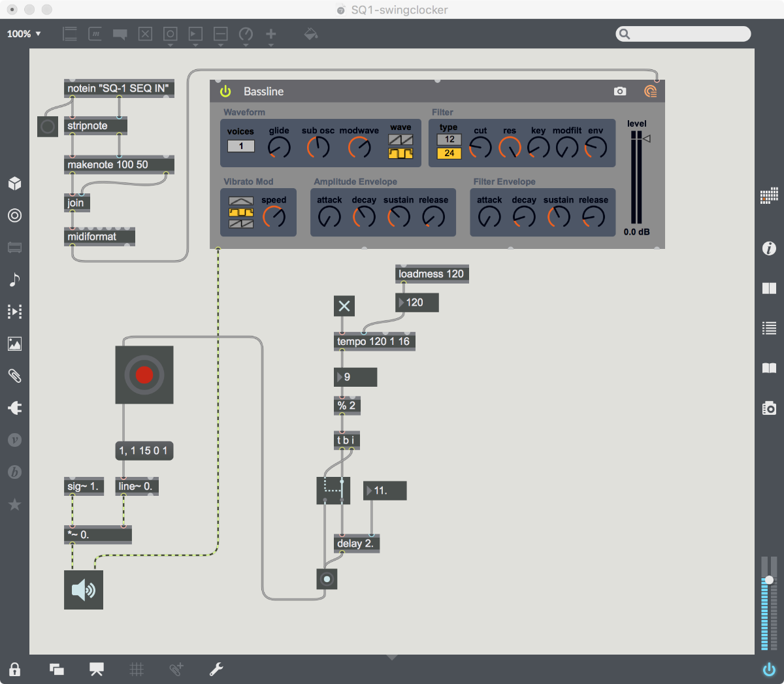Click the message box 1, 1 15 0 1
Viewport: 784px width, 684px height.
point(144,451)
